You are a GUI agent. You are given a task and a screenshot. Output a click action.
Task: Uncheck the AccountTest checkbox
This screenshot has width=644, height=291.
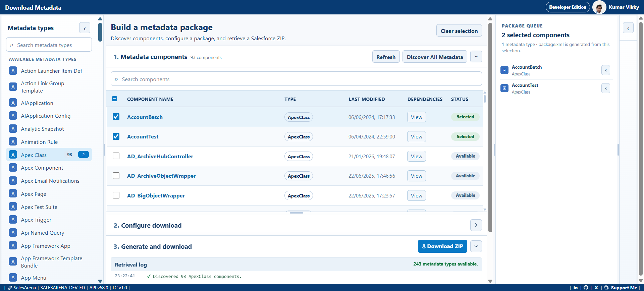pyautogui.click(x=116, y=136)
